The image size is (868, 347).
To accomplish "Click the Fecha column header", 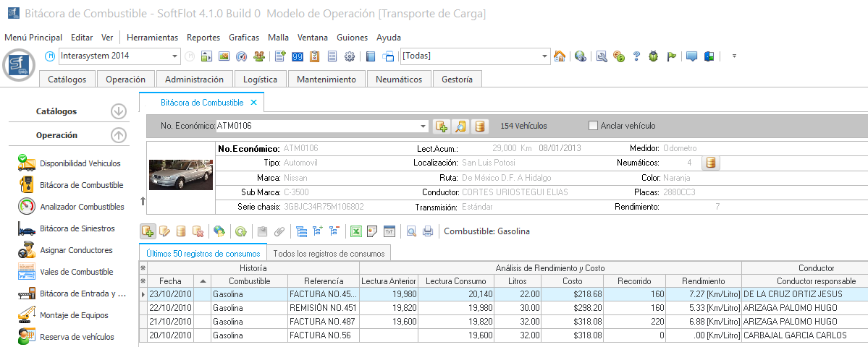I will pos(171,280).
